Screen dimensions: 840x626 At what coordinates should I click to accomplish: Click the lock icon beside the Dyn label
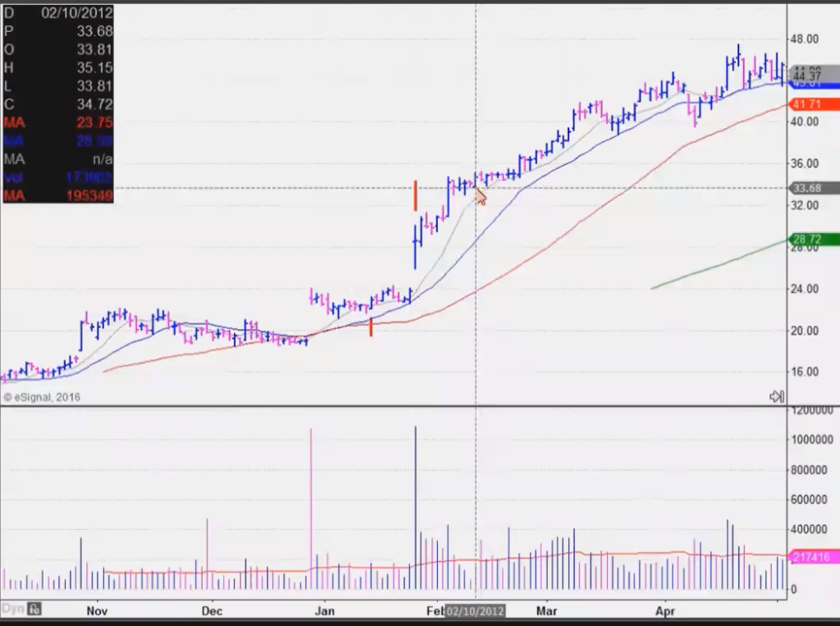[x=33, y=610]
